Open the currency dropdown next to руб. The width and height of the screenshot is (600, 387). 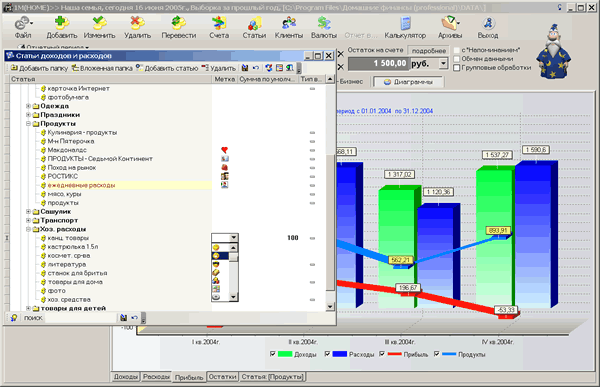tap(443, 64)
